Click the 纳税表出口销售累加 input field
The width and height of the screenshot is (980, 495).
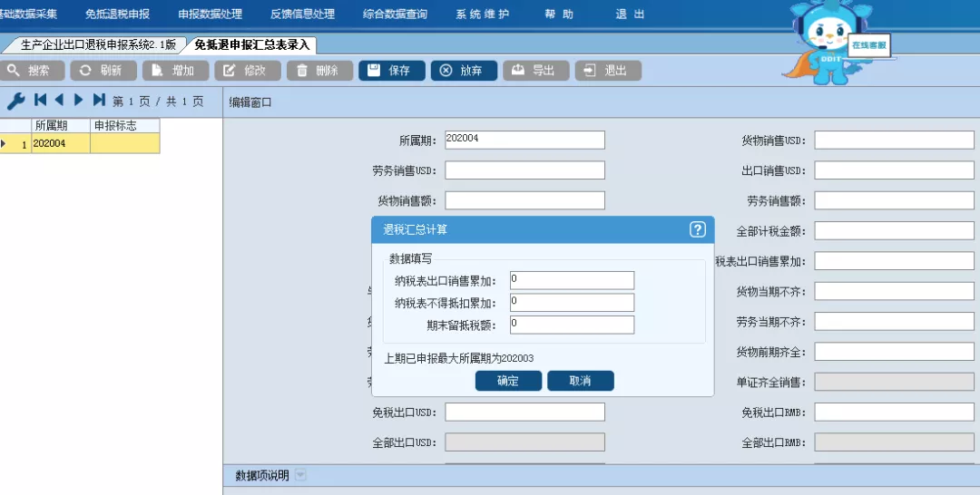(x=571, y=280)
